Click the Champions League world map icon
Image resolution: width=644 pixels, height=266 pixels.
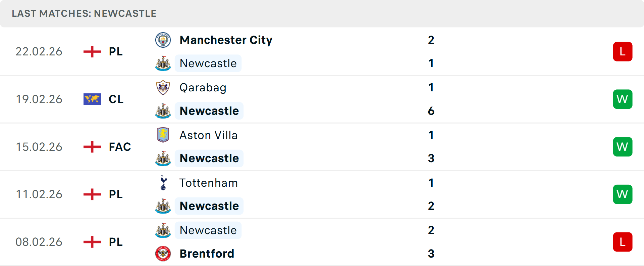92,99
